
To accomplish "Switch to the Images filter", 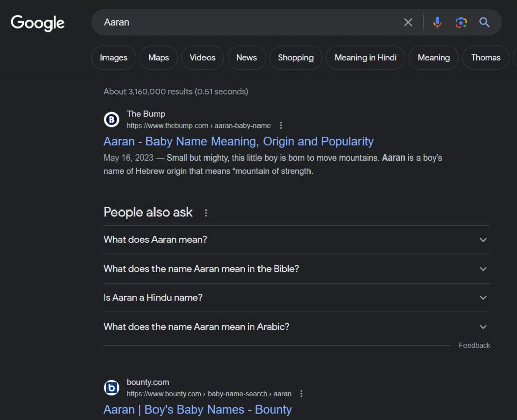I will point(114,58).
